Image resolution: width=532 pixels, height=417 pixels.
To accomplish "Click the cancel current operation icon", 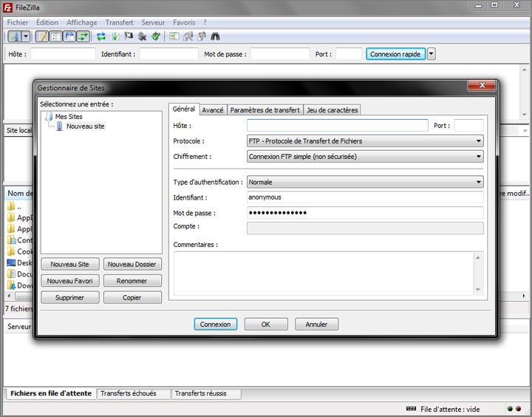I will [x=129, y=36].
